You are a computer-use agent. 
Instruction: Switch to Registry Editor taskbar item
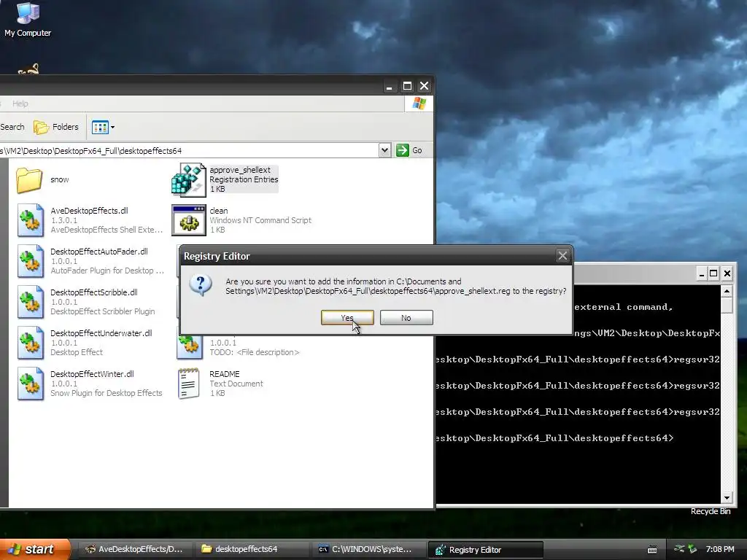click(x=485, y=550)
